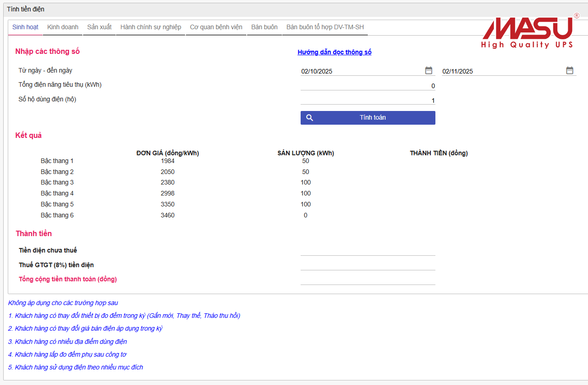The width and height of the screenshot is (588, 385).
Task: Click the Thuế GTGT (8%) result field
Action: pos(367,265)
